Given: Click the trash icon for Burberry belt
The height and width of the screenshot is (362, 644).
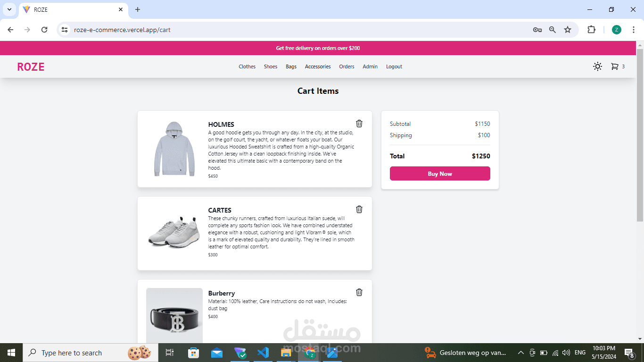Looking at the screenshot, I should [359, 292].
